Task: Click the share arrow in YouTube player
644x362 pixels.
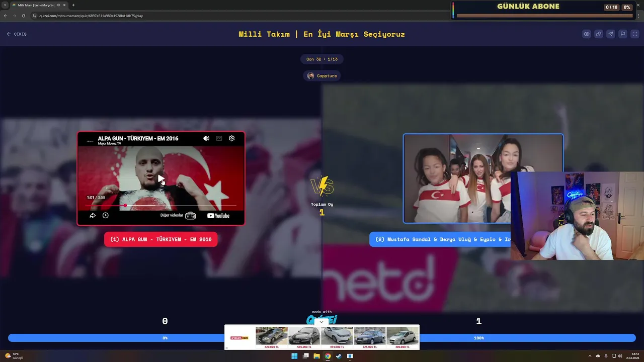Action: click(93, 215)
